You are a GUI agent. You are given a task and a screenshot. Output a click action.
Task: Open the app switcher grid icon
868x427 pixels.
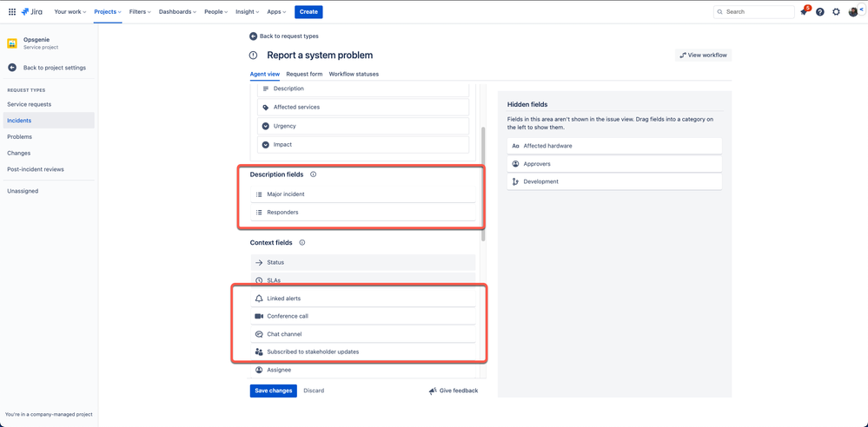[12, 11]
